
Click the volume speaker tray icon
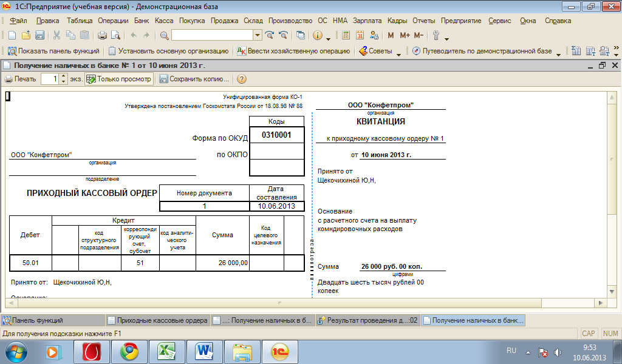coord(558,352)
